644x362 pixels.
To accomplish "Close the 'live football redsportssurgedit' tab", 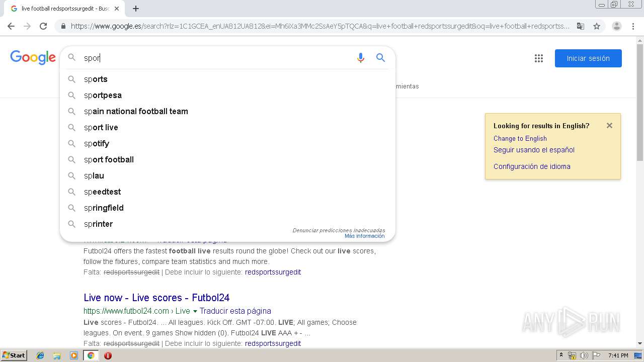I will click(x=117, y=9).
